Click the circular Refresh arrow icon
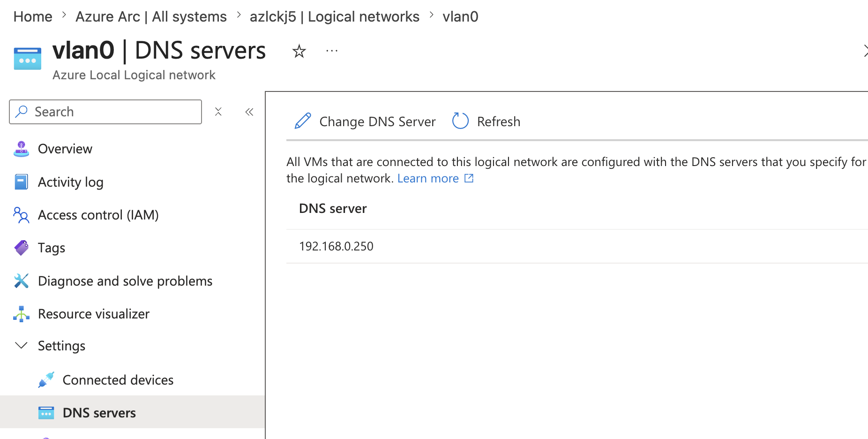Viewport: 868px width, 439px height. coord(460,121)
